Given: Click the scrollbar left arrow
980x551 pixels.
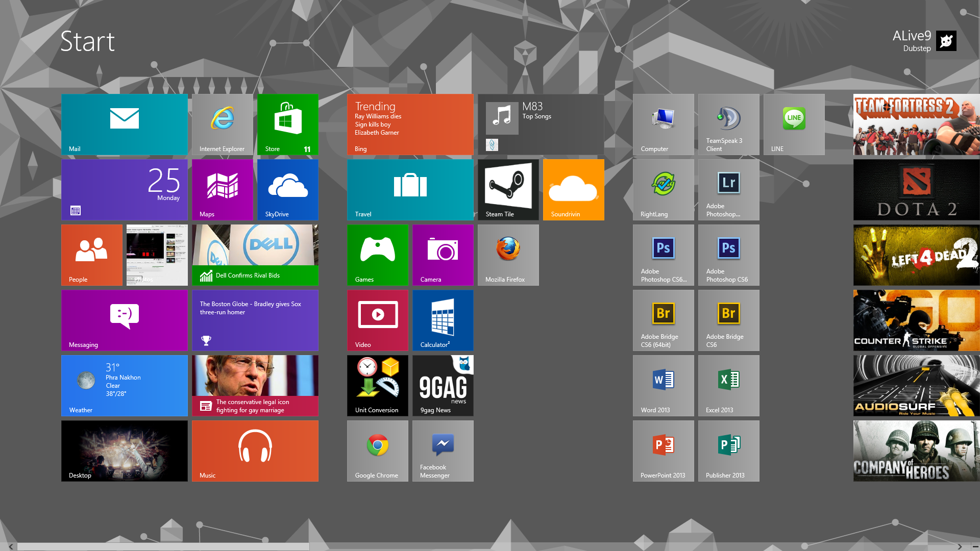Looking at the screenshot, I should pos(11,546).
